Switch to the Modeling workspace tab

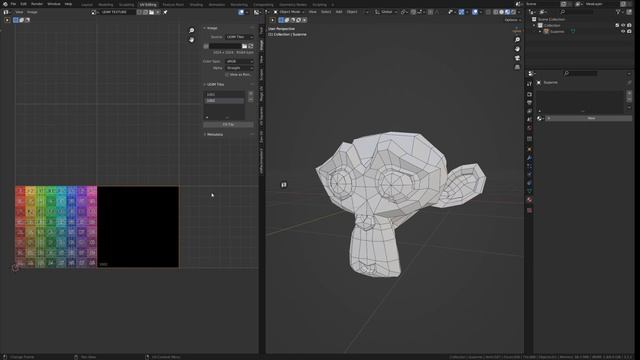[106, 4]
